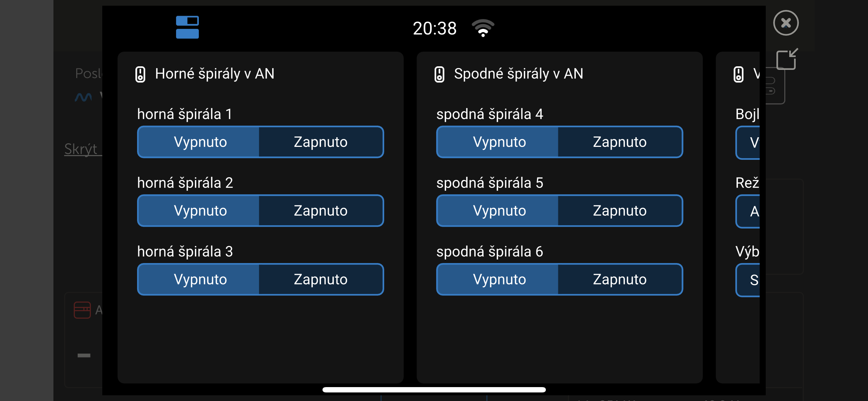Viewport: 868px width, 401px height.
Task: Turn on spodná špirála 4 with Zapnuto
Action: (620, 142)
